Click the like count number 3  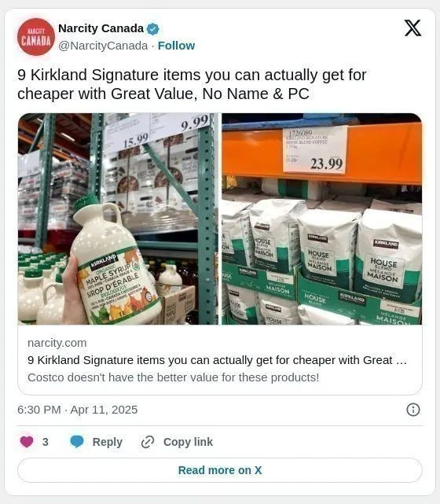(x=46, y=442)
